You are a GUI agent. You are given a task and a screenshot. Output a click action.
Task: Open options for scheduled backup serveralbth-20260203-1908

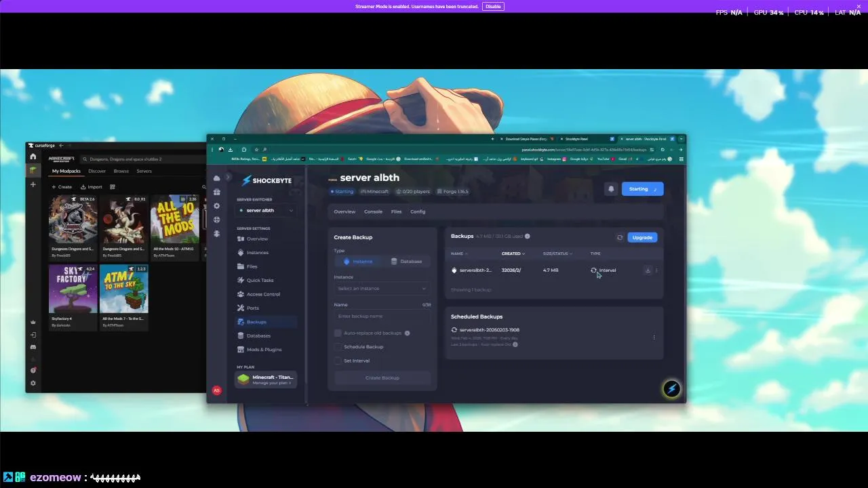(x=654, y=337)
